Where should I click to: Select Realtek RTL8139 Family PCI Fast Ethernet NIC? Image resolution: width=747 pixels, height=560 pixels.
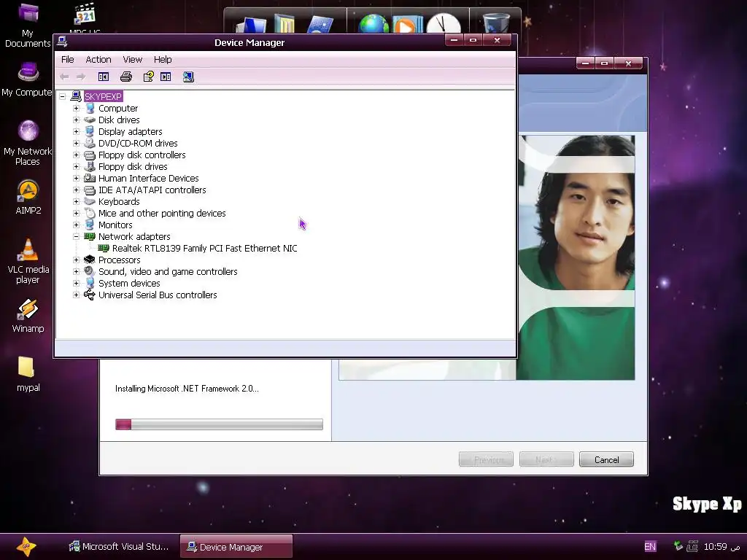204,248
